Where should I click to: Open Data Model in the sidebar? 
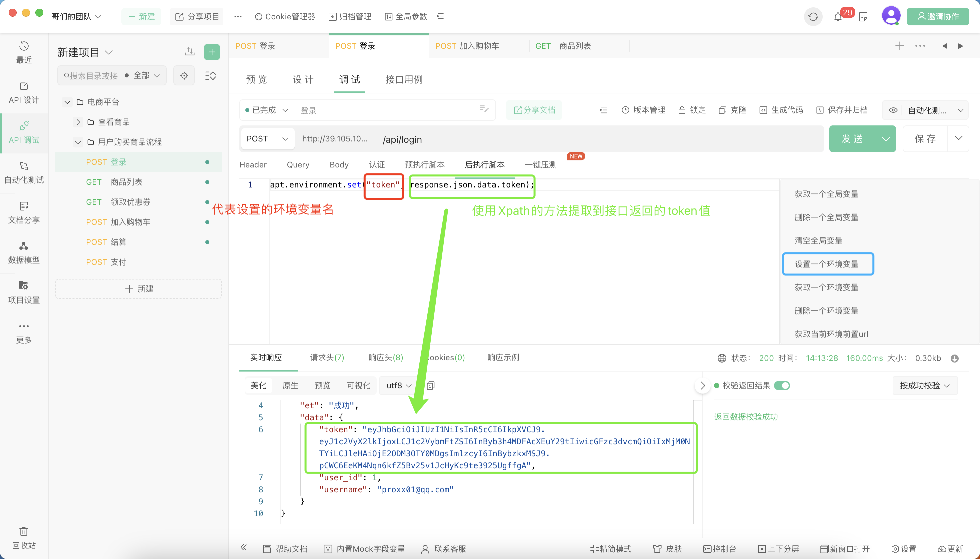[x=24, y=253]
